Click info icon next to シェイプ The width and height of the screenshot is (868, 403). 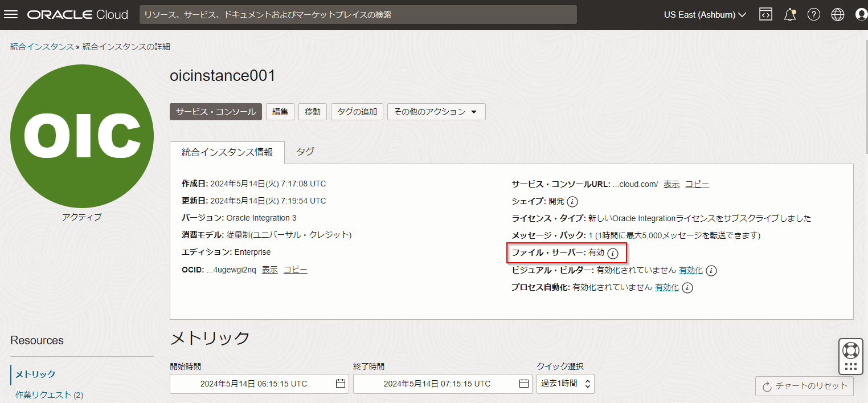pyautogui.click(x=573, y=202)
